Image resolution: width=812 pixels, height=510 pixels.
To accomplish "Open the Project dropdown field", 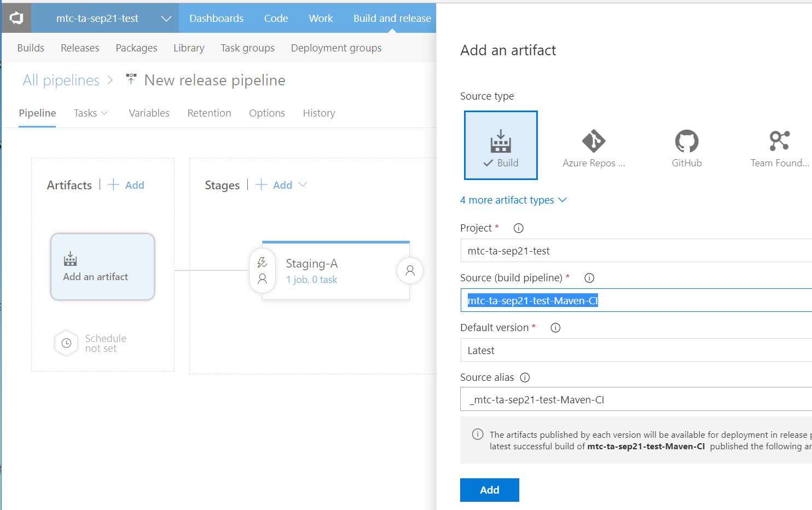I will point(636,251).
